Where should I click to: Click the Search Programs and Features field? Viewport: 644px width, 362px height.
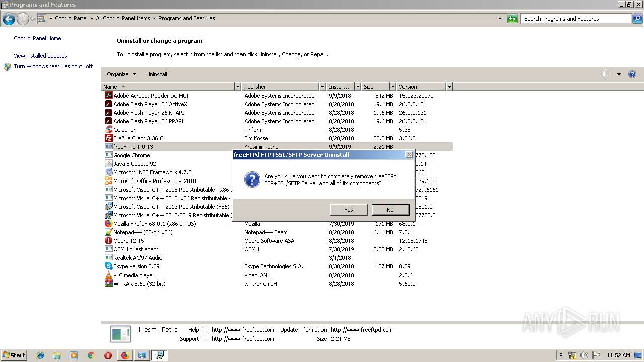click(576, 19)
